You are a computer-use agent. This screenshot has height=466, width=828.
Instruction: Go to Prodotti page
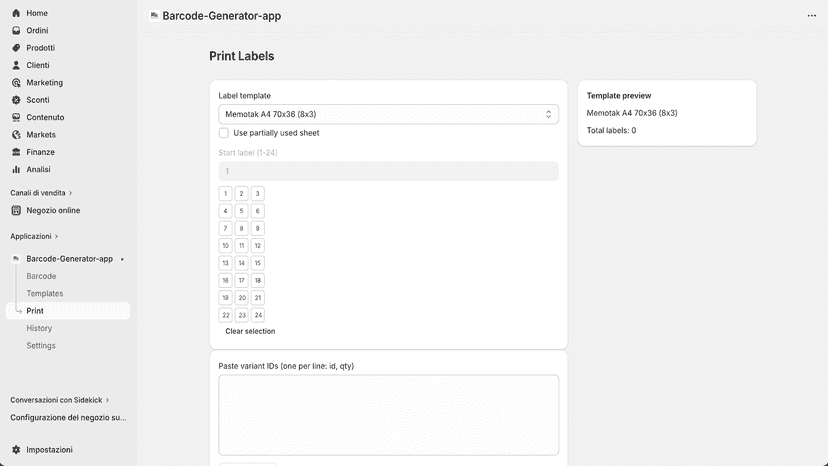[41, 48]
